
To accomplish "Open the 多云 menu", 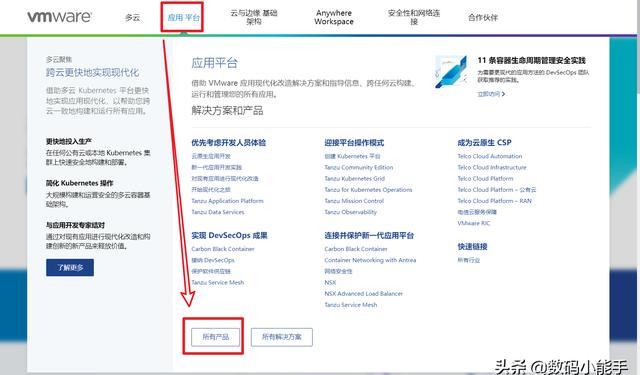I will (x=133, y=17).
